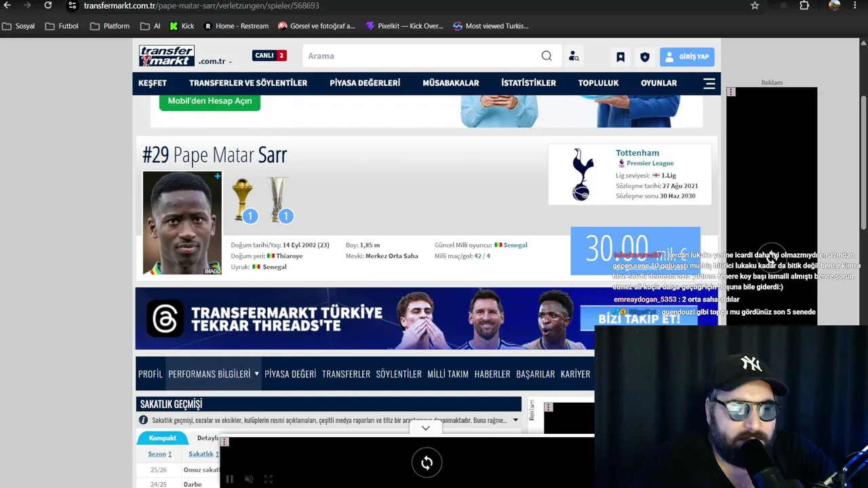View site information icon in address bar
This screenshot has height=488, width=868.
[71, 5]
